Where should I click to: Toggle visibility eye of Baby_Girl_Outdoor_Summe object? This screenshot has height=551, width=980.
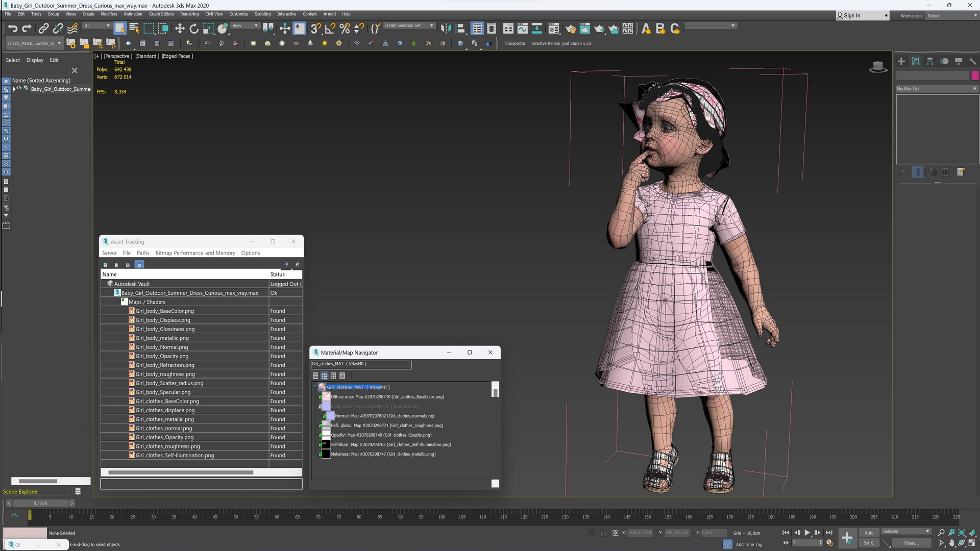coord(19,88)
